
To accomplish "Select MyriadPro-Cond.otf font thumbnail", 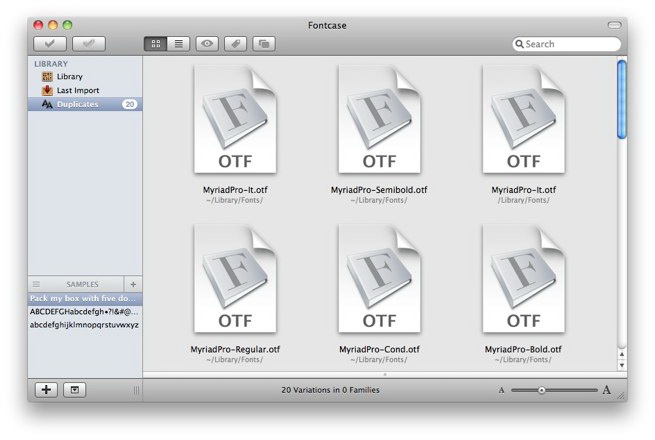I will [379, 279].
